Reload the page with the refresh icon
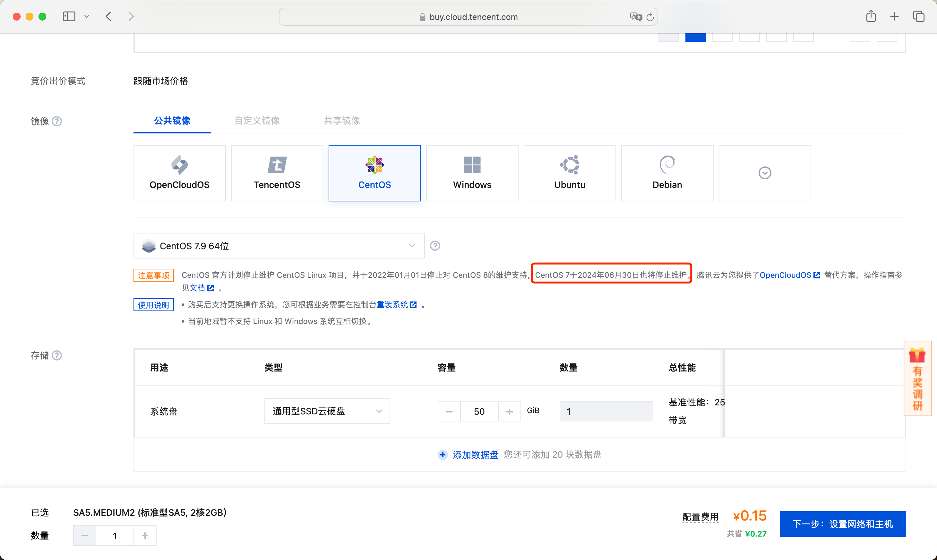937x560 pixels. coord(650,17)
